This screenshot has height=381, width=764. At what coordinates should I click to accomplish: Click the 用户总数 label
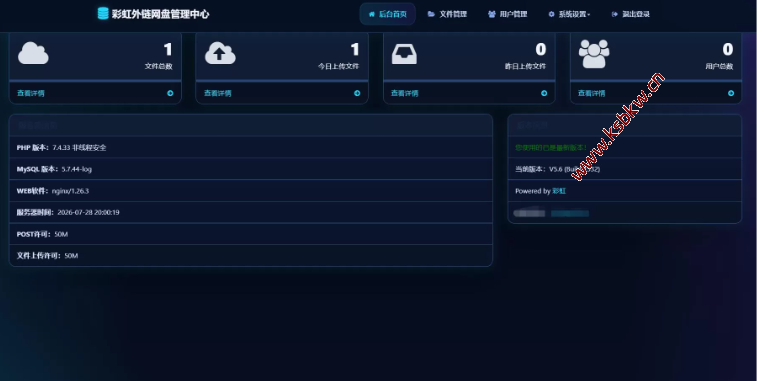719,66
